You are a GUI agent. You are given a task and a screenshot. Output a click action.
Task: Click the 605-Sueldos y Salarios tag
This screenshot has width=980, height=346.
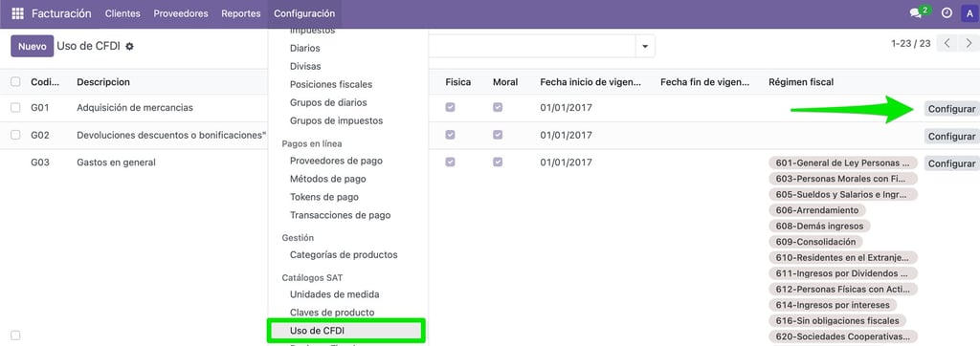[842, 194]
